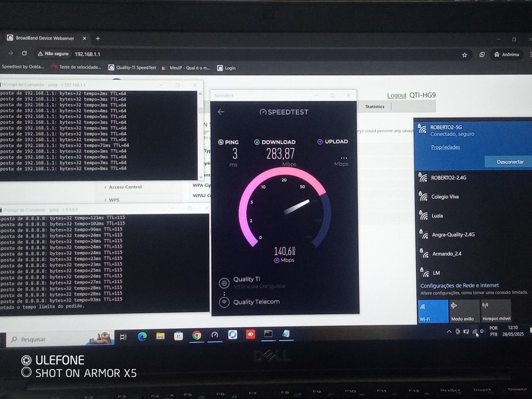Image resolution: width=532 pixels, height=399 pixels.
Task: Open Task View from the taskbar
Action: point(123,337)
